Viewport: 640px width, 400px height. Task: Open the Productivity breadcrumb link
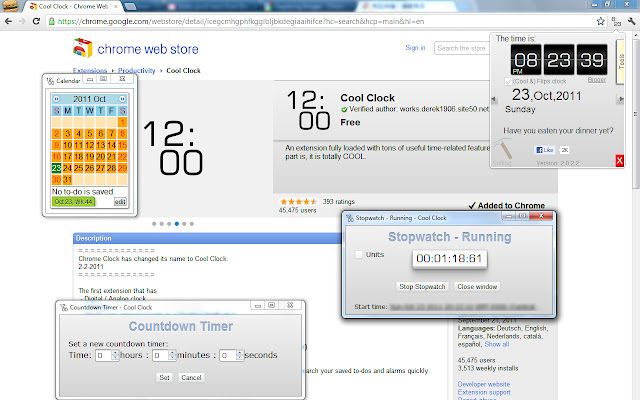pyautogui.click(x=137, y=71)
